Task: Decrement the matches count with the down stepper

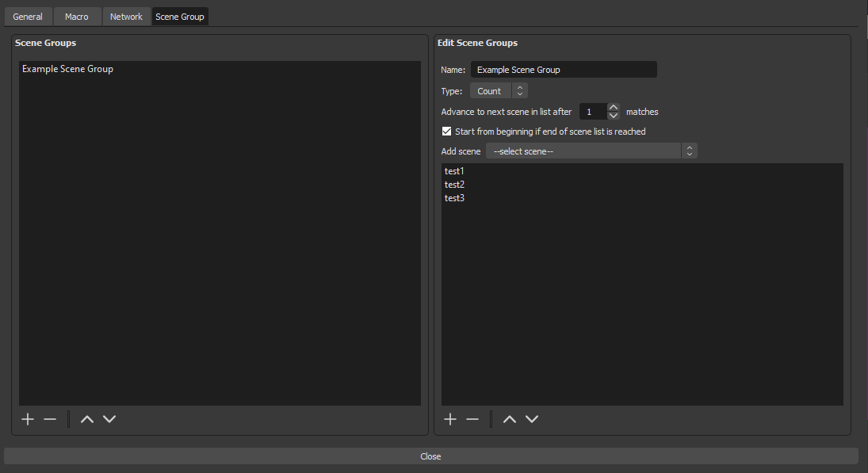Action: click(x=614, y=116)
